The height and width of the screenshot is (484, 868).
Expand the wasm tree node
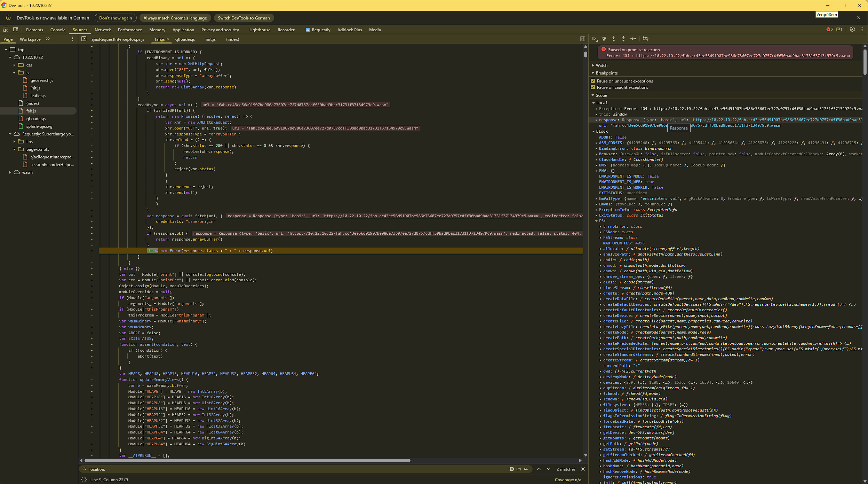pyautogui.click(x=10, y=172)
